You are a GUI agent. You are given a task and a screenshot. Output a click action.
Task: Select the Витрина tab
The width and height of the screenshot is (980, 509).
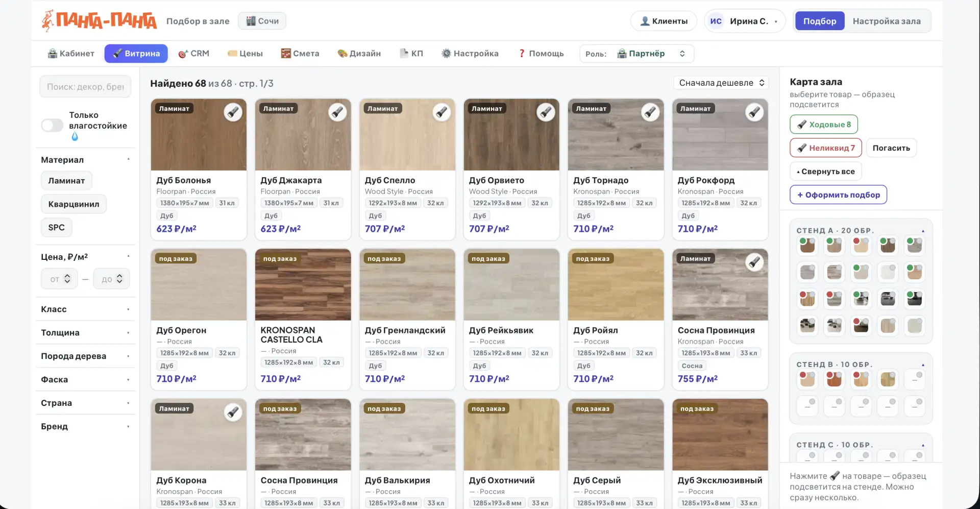pos(136,54)
